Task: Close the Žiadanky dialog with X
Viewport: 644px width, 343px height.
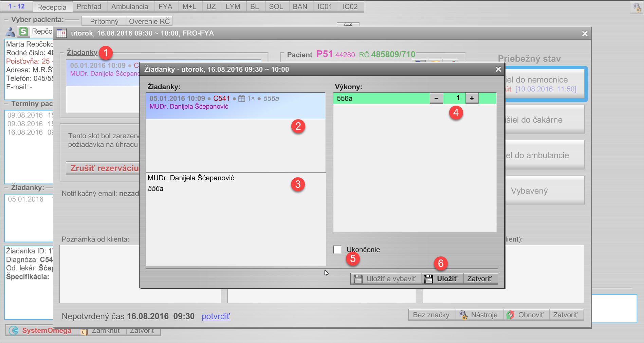Action: tap(498, 69)
